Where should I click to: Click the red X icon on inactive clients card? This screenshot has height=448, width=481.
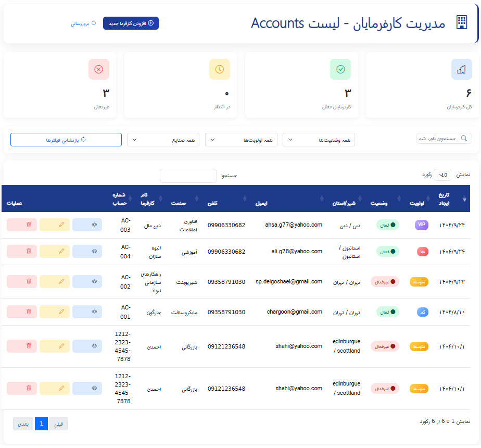pyautogui.click(x=99, y=69)
